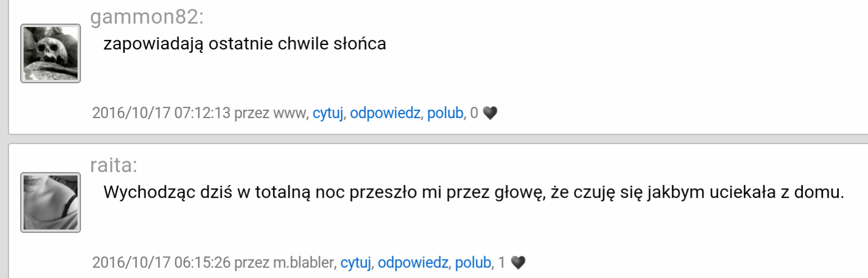Click the like count 1 on raita's post

point(501,262)
